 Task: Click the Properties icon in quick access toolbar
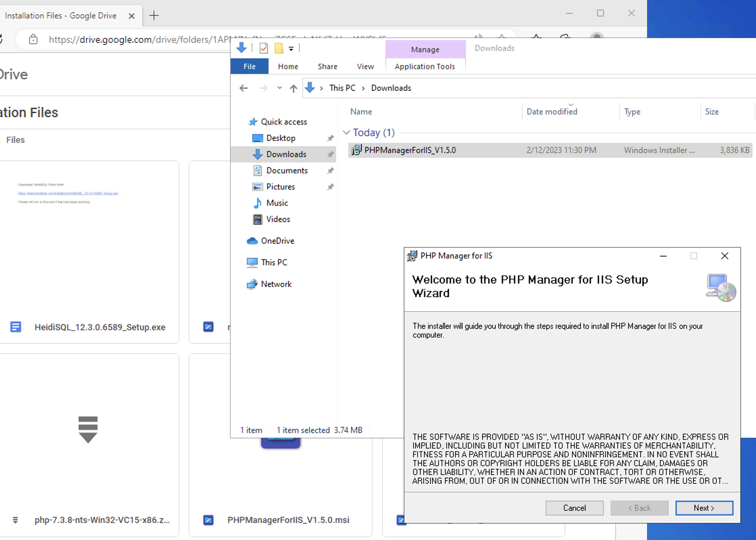click(264, 48)
